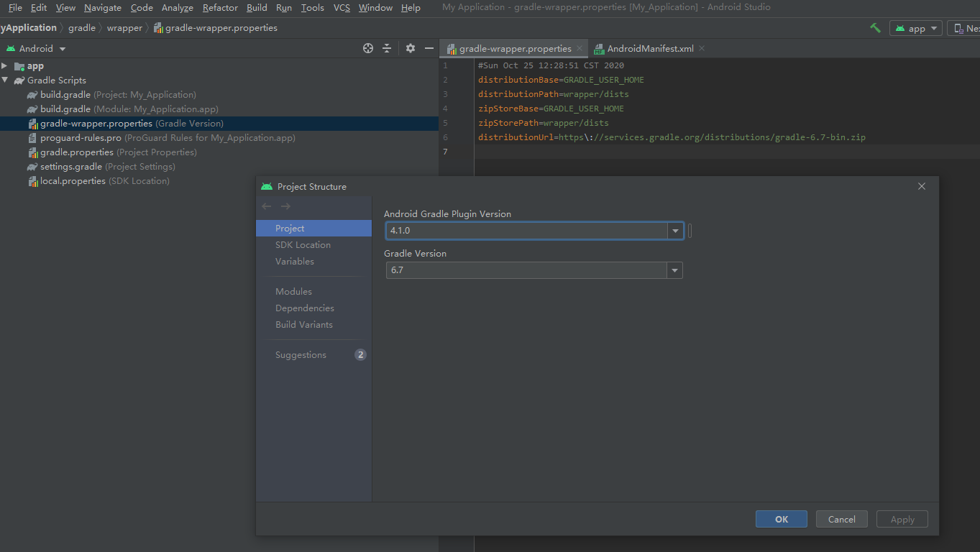Open the View menu
Image resolution: width=980 pixels, height=552 pixels.
coord(65,7)
